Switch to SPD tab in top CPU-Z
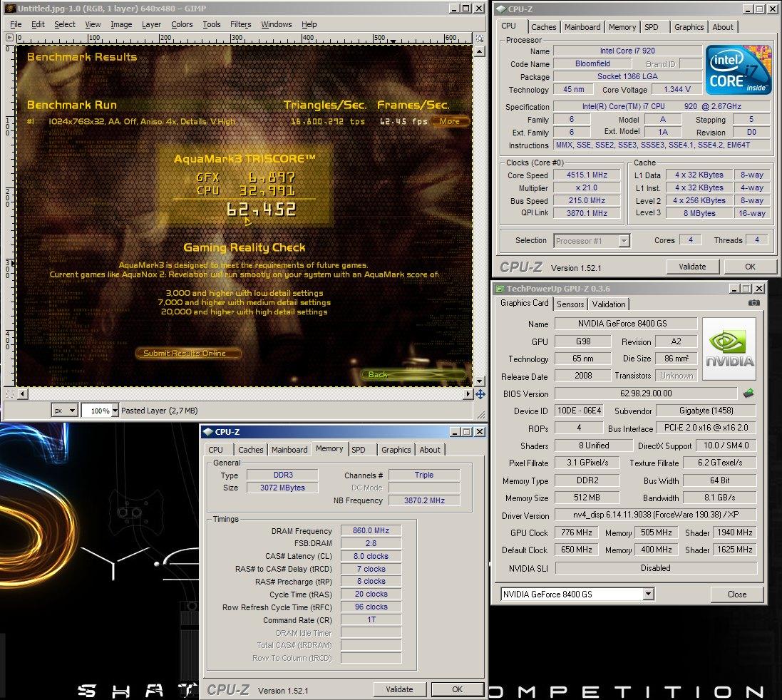 [x=652, y=27]
